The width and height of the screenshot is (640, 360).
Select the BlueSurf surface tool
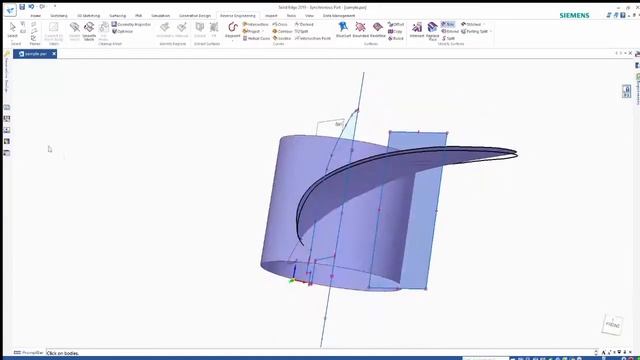(343, 30)
